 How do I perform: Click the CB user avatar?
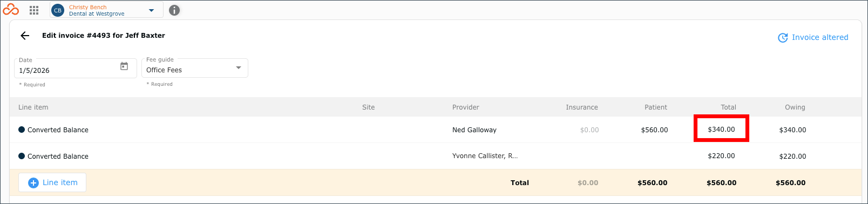[x=58, y=10]
